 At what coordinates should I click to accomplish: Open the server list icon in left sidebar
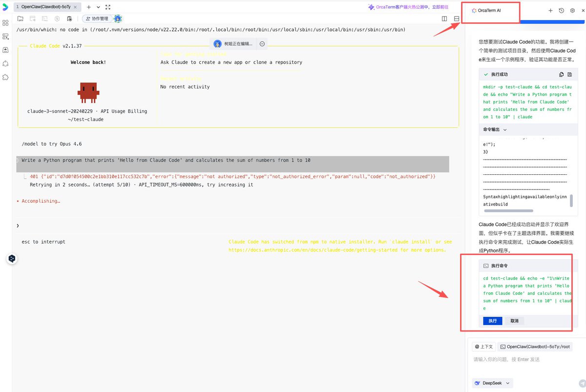[x=5, y=37]
